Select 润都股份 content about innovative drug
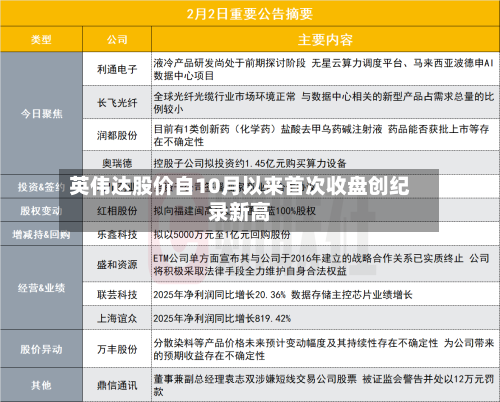Screen dimensions: 500x402 click(x=321, y=135)
